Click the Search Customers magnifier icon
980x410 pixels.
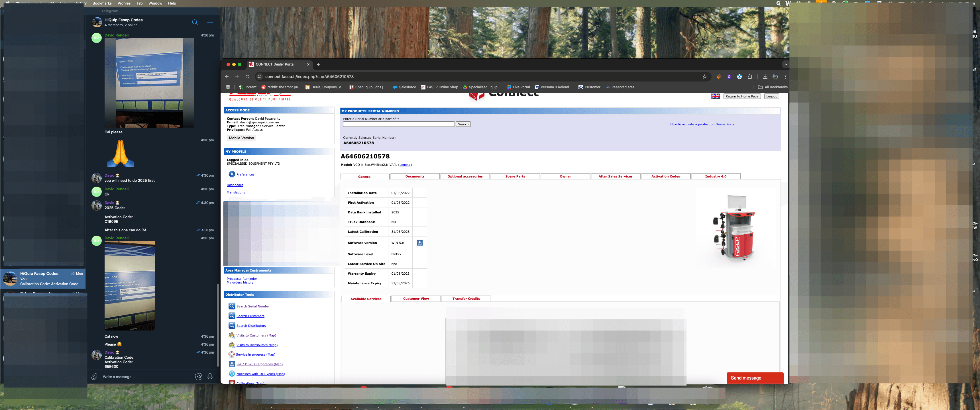pos(232,316)
